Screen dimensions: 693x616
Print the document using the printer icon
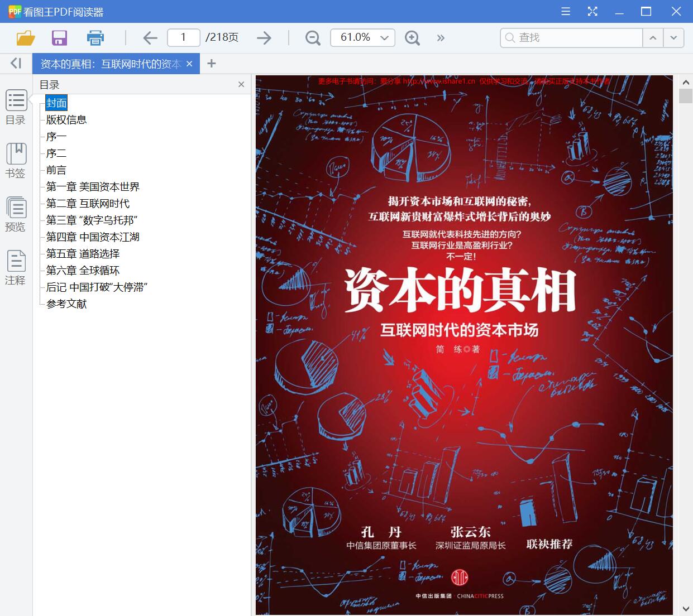[x=95, y=38]
